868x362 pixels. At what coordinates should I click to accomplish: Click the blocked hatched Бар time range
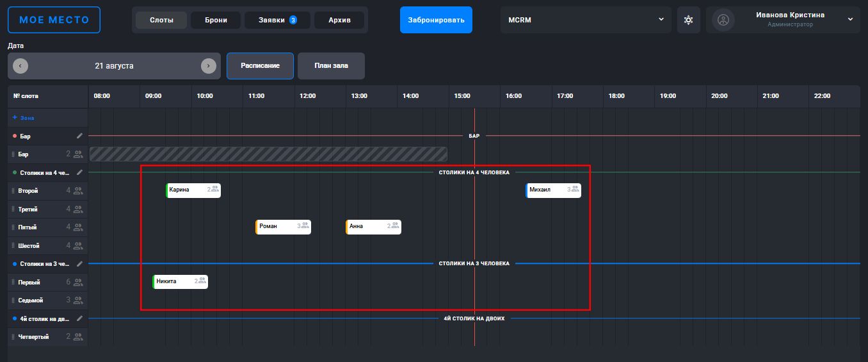268,154
